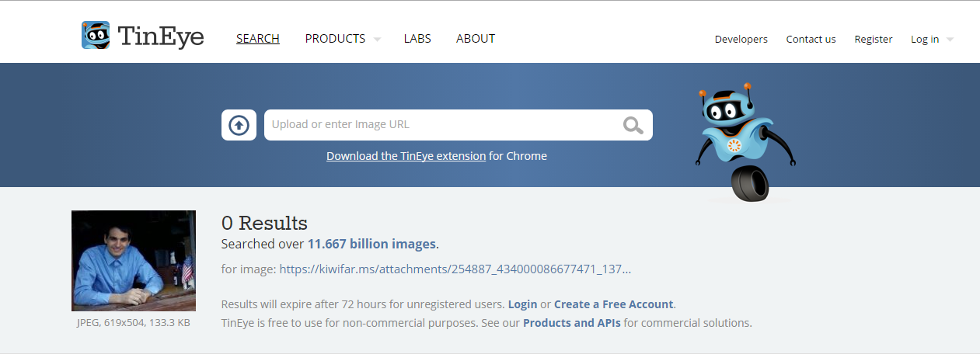The image size is (980, 354).
Task: Click the TinEye wordmark text
Action: [161, 36]
